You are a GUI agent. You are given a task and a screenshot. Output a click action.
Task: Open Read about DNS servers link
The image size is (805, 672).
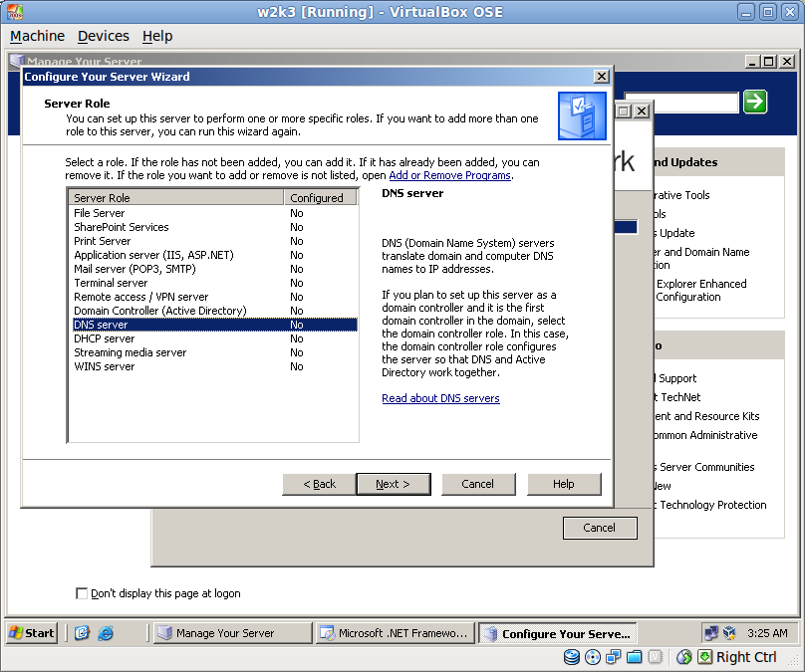[x=440, y=398]
